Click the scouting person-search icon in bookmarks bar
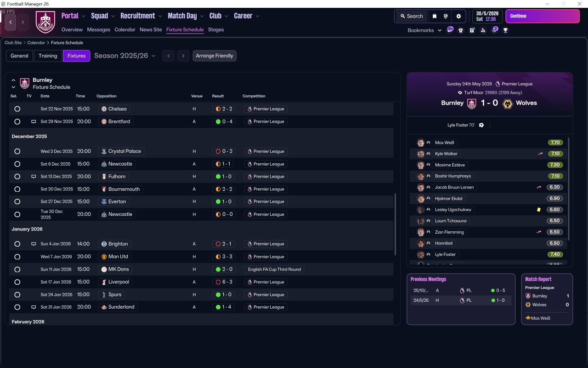The width and height of the screenshot is (588, 368). click(483, 30)
